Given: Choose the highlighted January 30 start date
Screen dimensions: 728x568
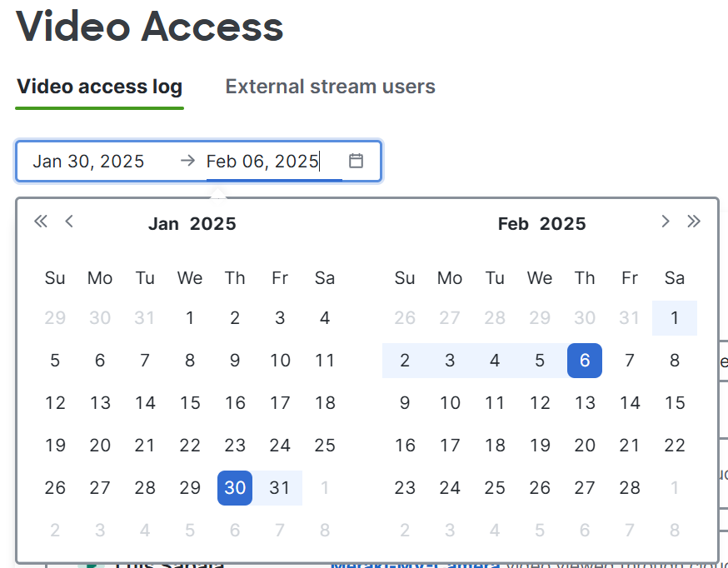Looking at the screenshot, I should coord(235,488).
